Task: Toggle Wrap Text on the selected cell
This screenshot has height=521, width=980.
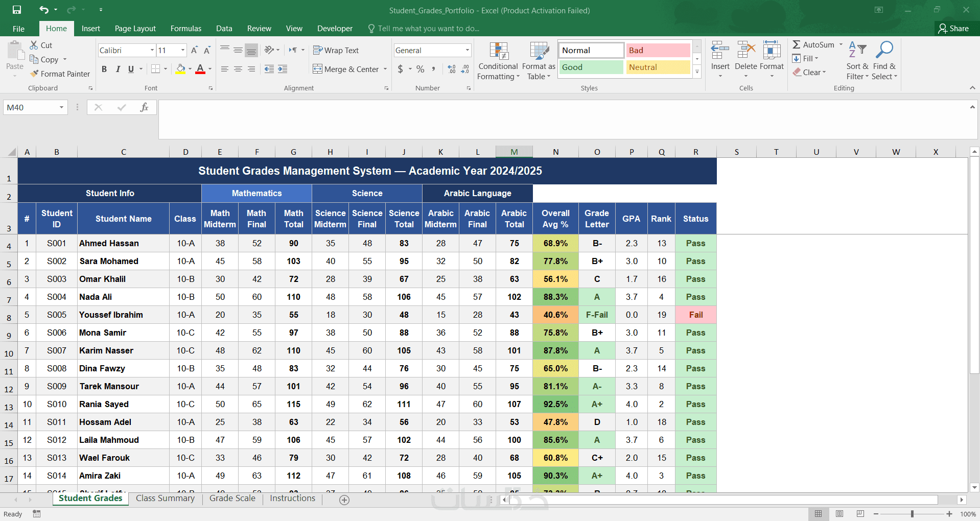Action: click(336, 50)
